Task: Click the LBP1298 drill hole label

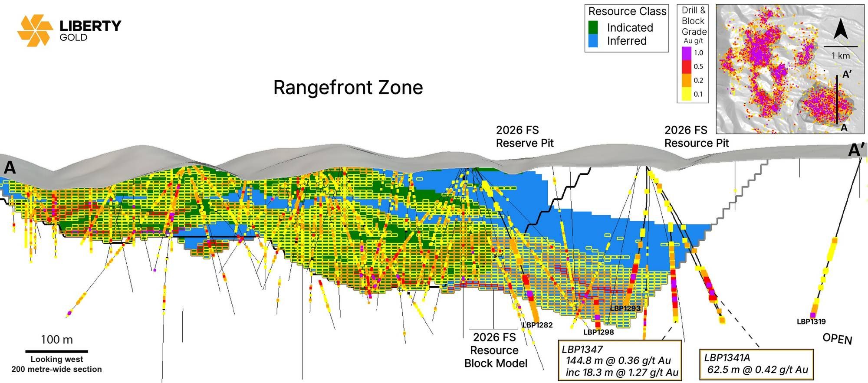Action: 598,332
